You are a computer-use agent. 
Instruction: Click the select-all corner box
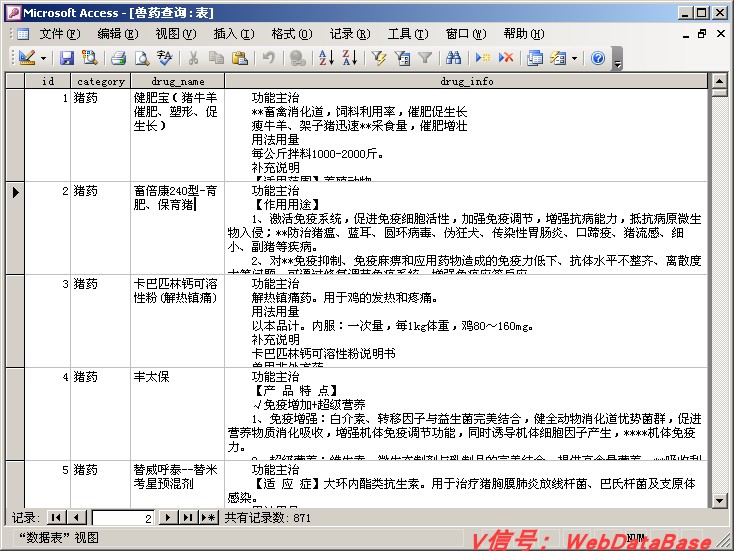click(15, 81)
